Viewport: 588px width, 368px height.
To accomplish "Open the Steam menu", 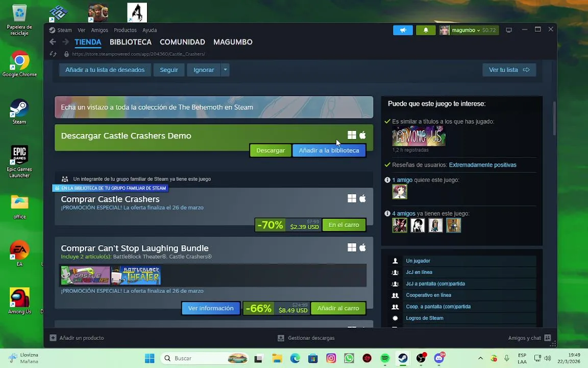I will (x=64, y=30).
